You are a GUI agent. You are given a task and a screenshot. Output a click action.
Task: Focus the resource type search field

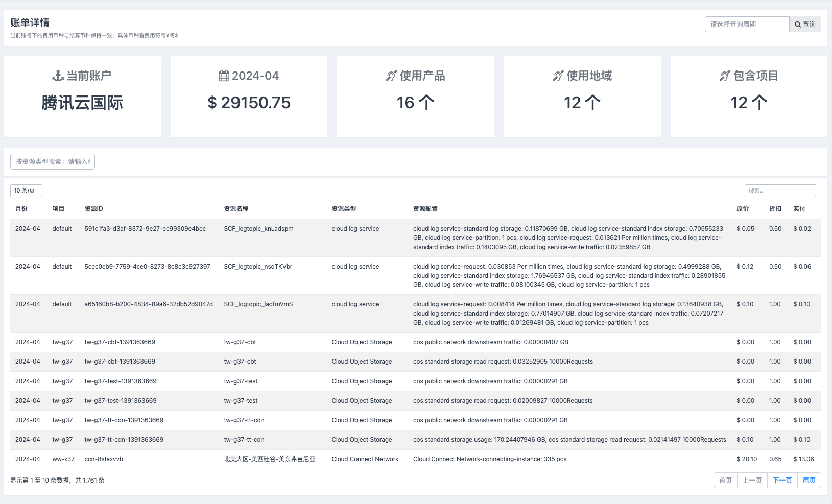pos(53,162)
